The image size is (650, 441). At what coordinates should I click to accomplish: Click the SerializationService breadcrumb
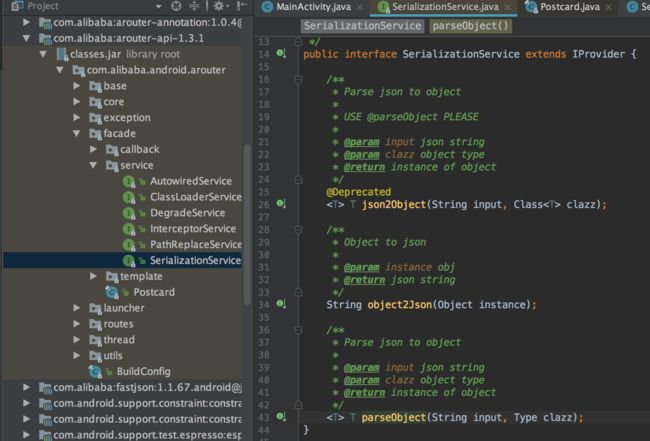(362, 26)
